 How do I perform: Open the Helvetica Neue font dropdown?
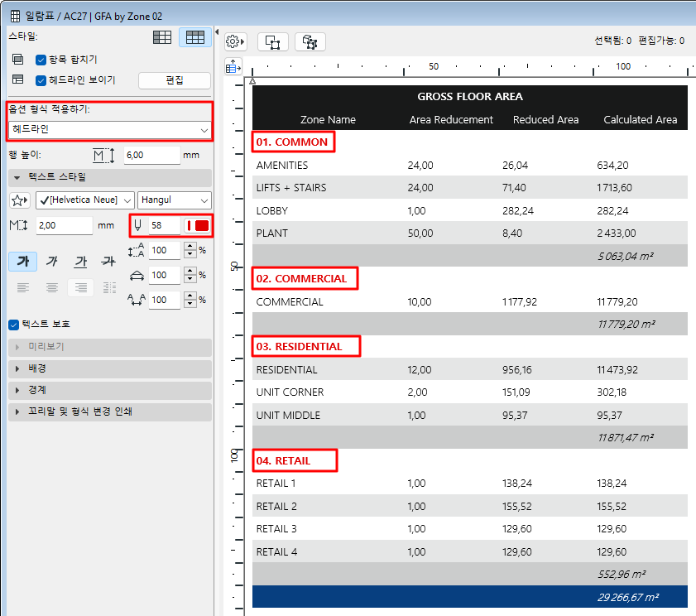click(85, 200)
